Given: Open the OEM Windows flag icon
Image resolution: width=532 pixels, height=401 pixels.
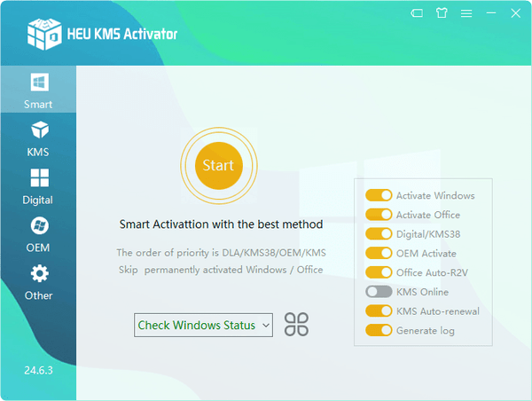Looking at the screenshot, I should click(x=39, y=225).
